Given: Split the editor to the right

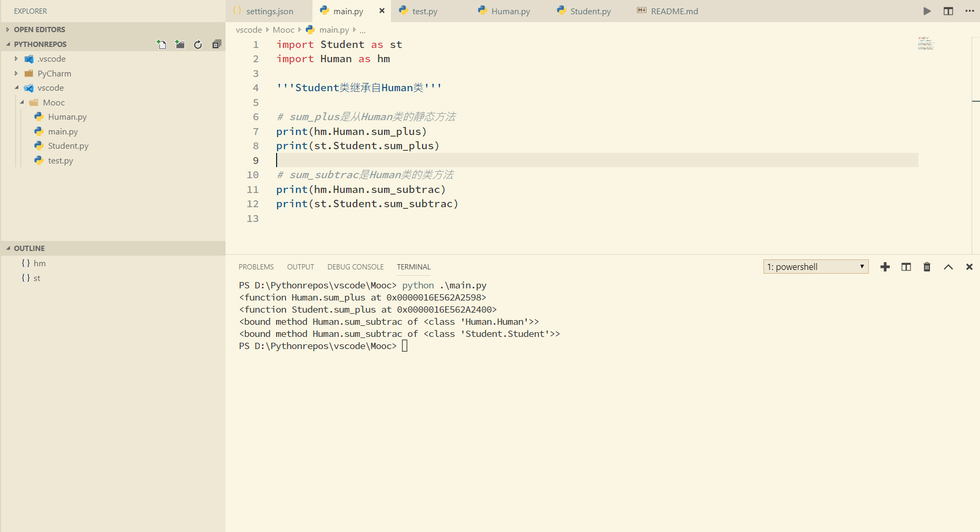Looking at the screenshot, I should tap(948, 11).
